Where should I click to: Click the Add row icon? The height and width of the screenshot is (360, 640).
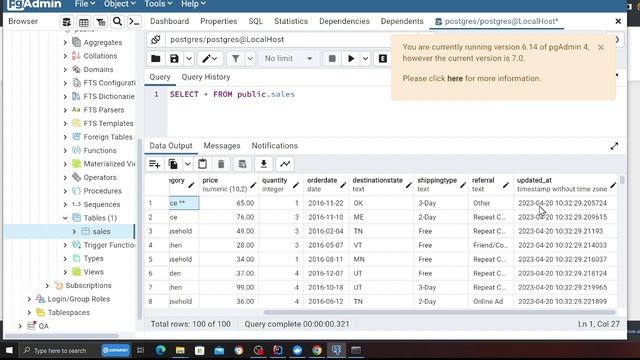(154, 164)
